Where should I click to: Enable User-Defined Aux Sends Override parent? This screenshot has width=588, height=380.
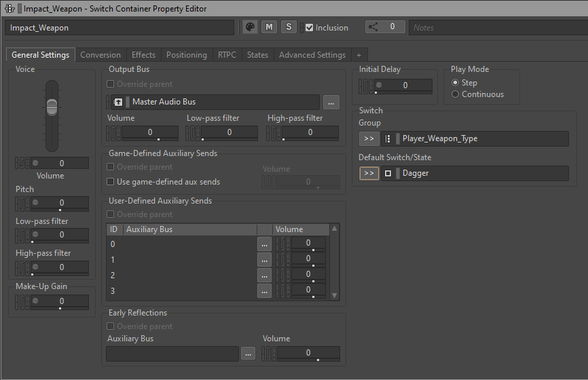pos(110,214)
